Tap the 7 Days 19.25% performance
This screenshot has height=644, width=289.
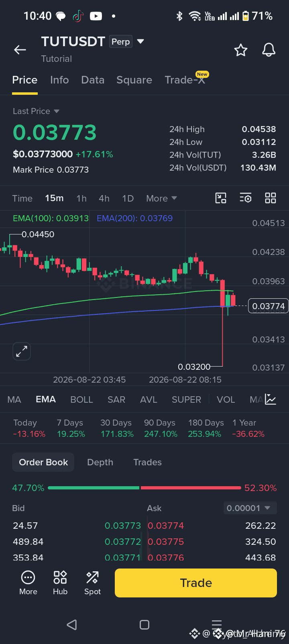[71, 428]
